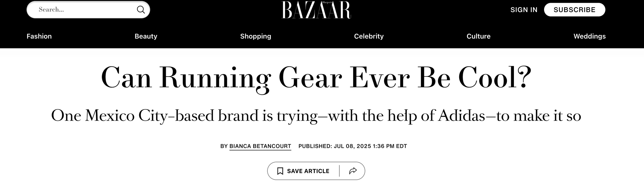Go to the Shopping section
This screenshot has height=188, width=644.
(256, 36)
